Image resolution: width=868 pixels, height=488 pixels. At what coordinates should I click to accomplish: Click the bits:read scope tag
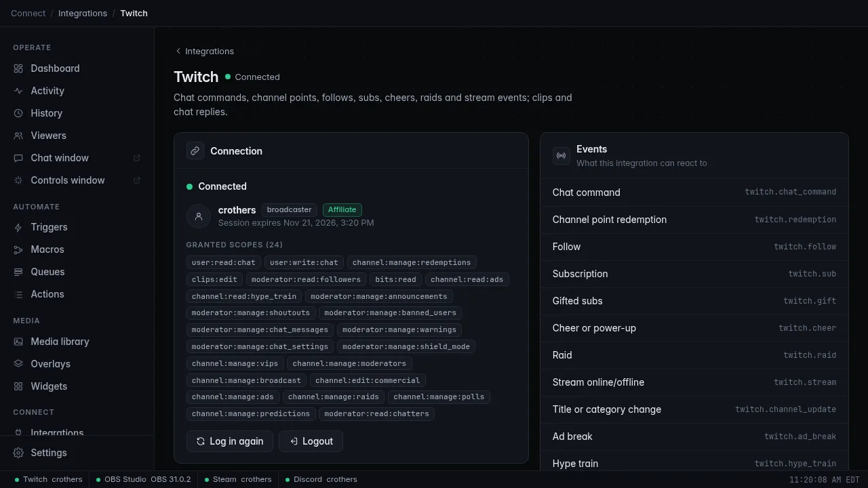[x=395, y=279]
